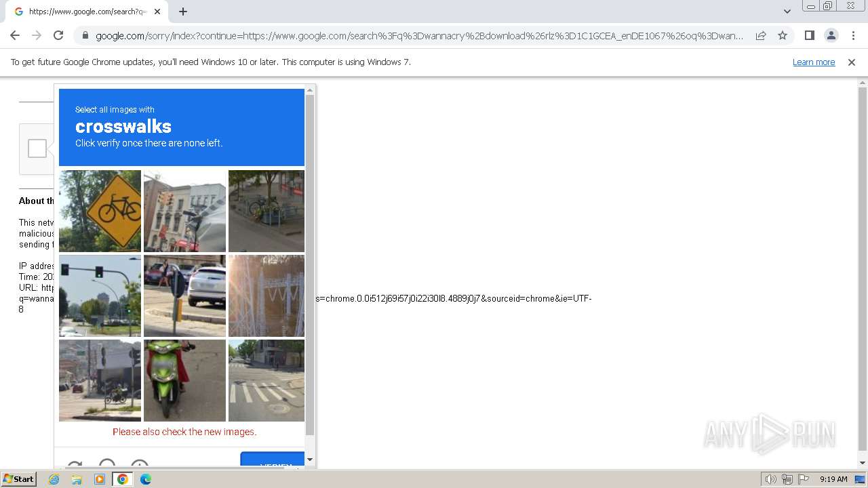Select the parking meter and car tile
868x488 pixels.
click(x=184, y=296)
